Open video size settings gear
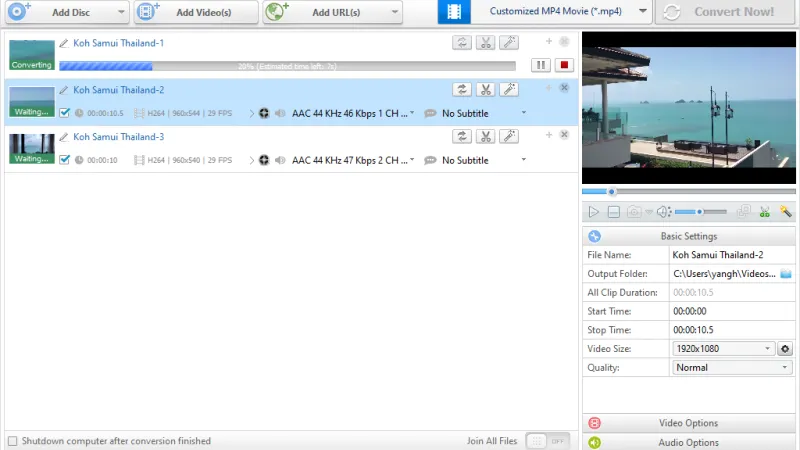Image resolution: width=800 pixels, height=450 pixels. 785,349
